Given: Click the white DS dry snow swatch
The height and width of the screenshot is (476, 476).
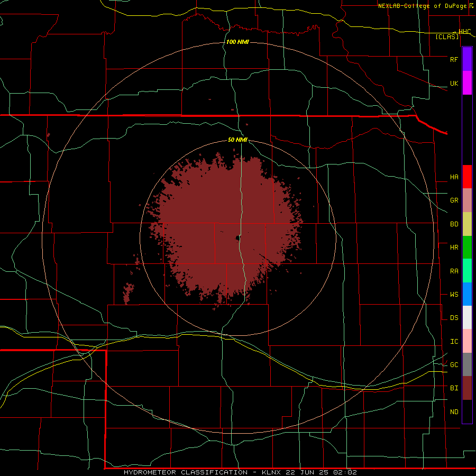Looking at the screenshot, I should pos(467,317).
